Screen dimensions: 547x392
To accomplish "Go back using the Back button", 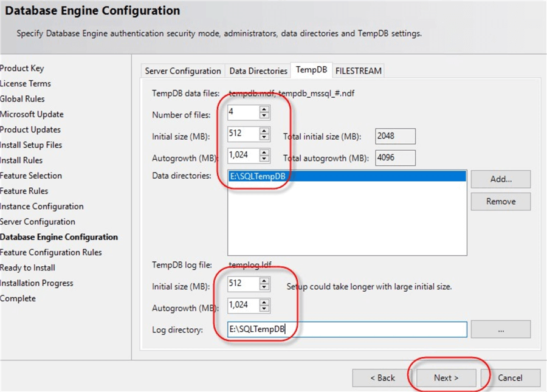I will 383,378.
